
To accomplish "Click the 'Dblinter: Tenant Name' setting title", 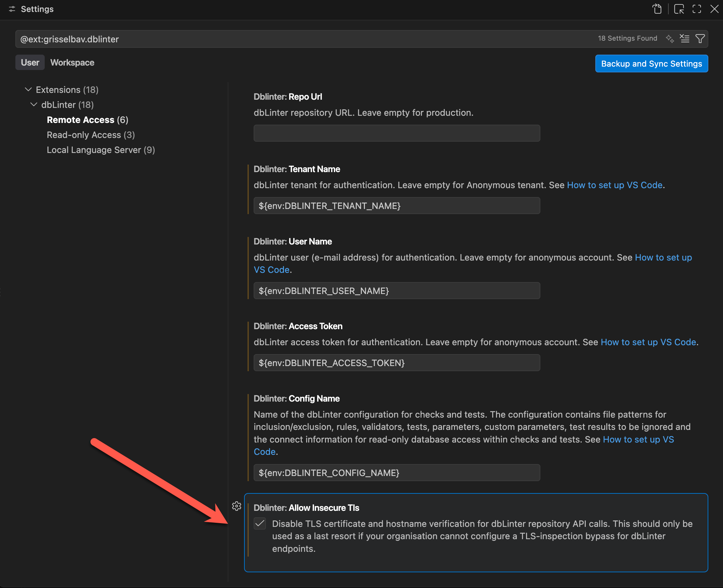I will tap(297, 169).
